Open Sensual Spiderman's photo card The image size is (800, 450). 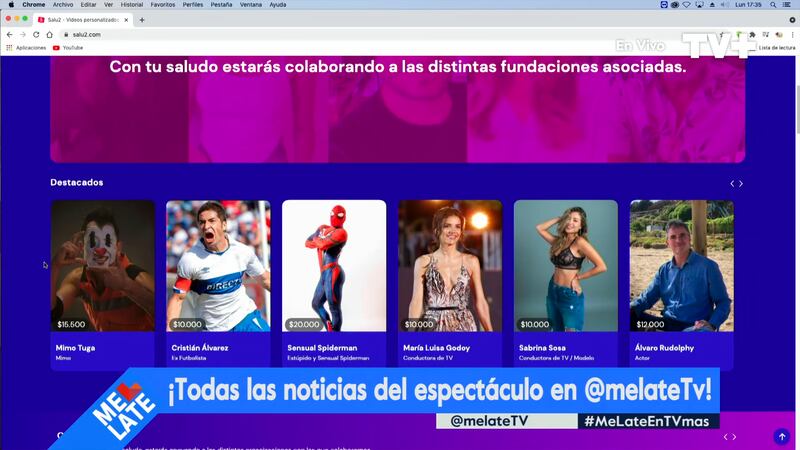point(334,266)
